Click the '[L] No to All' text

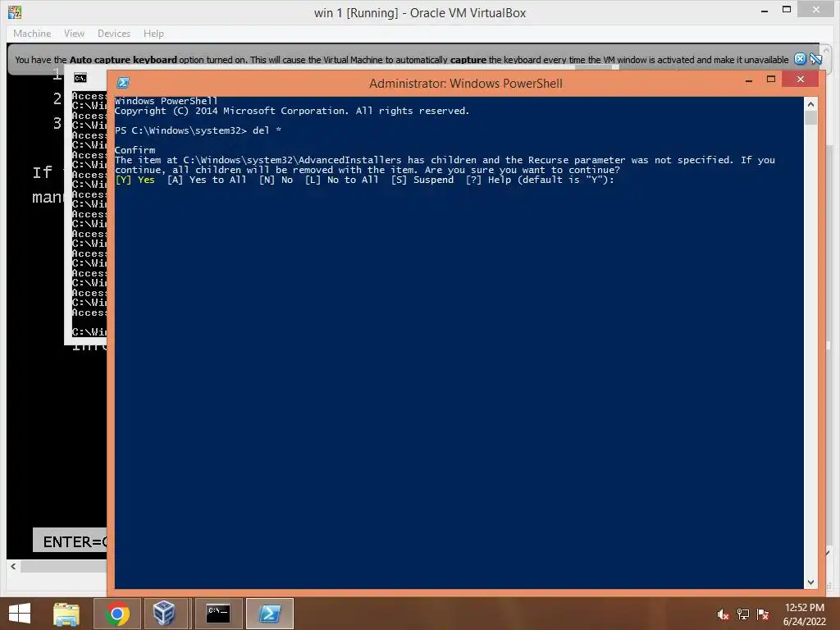click(x=342, y=180)
